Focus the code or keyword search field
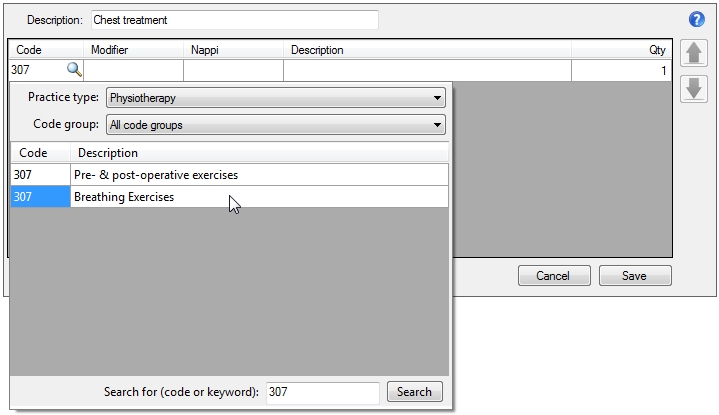This screenshot has height=415, width=719. click(322, 392)
